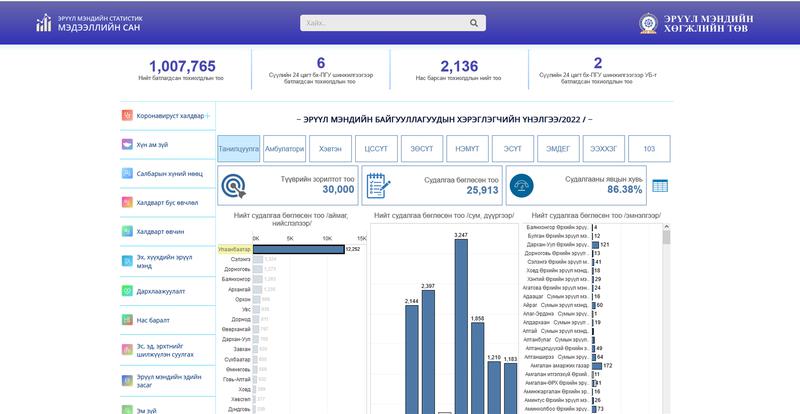Open the ЗӨСҮТ tab

[x=422, y=149]
